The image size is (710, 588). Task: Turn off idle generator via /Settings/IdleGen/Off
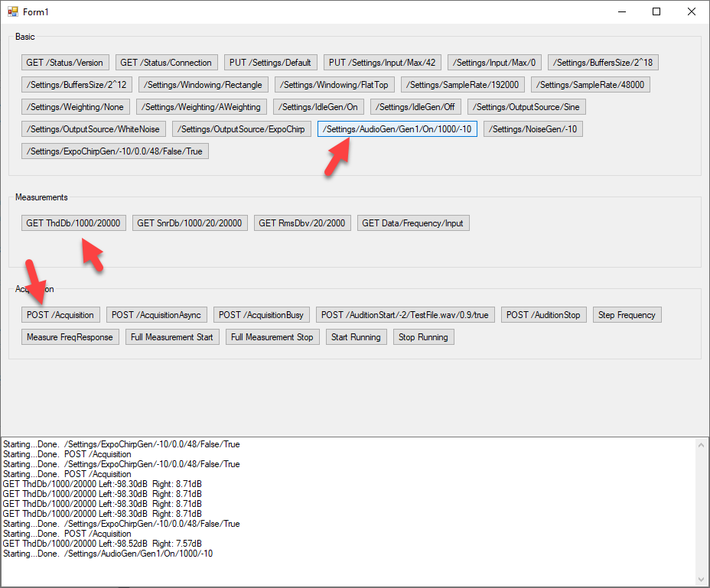tap(415, 107)
